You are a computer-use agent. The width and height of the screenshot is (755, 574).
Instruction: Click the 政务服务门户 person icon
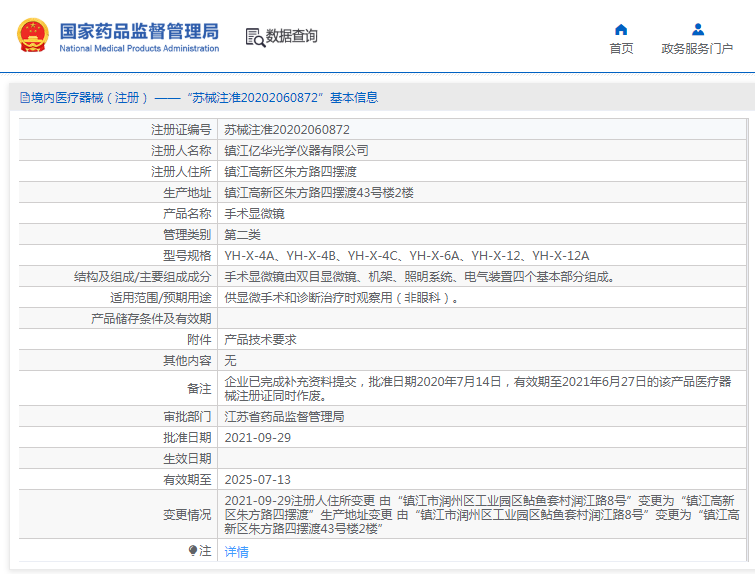click(697, 29)
